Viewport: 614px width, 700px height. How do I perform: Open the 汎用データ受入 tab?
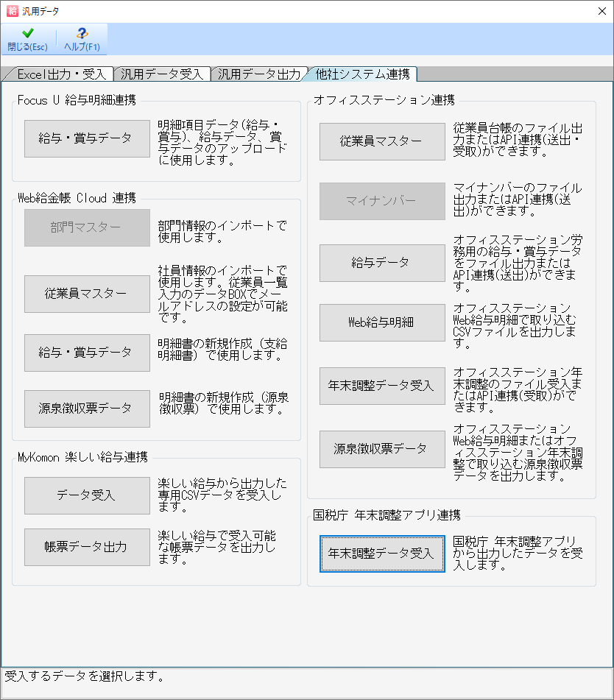coord(161,74)
